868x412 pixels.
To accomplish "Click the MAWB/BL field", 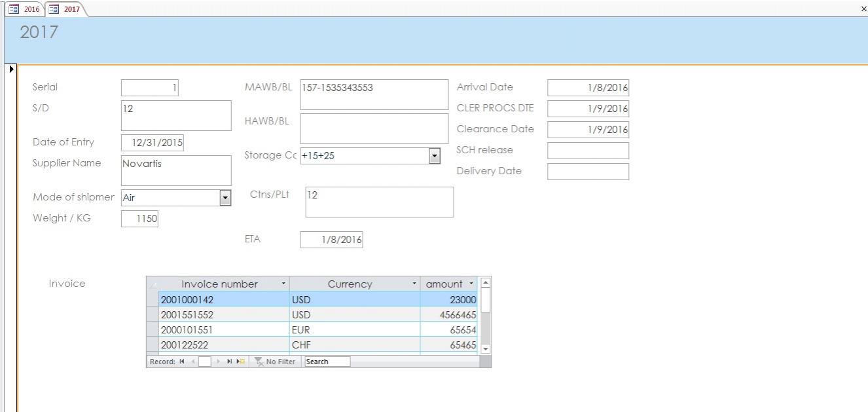I will coord(374,95).
